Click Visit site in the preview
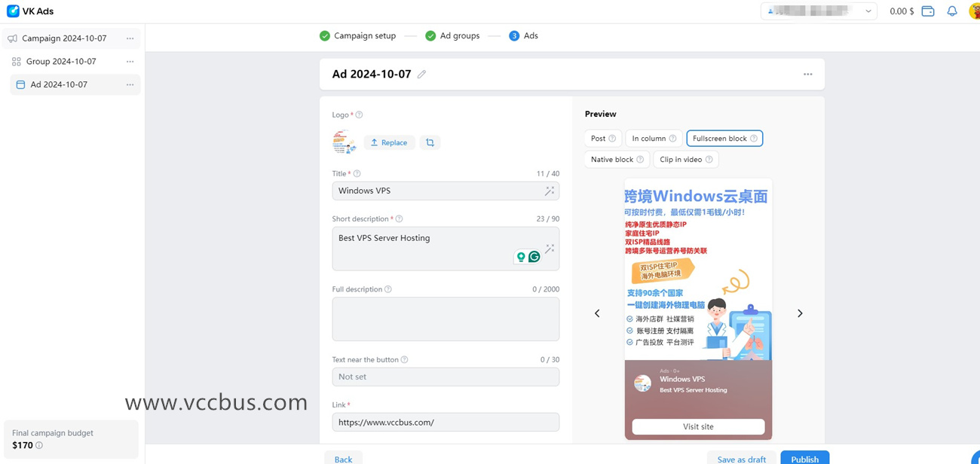This screenshot has height=464, width=980. 697,426
